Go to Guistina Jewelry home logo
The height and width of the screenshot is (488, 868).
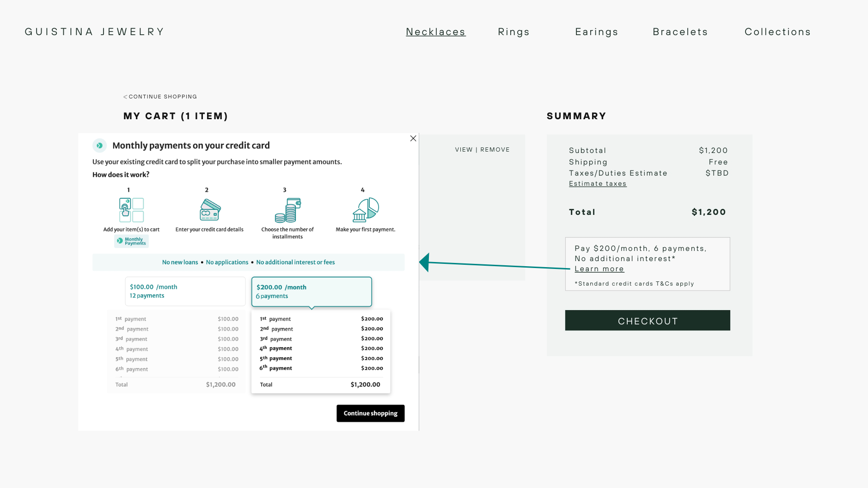(95, 32)
